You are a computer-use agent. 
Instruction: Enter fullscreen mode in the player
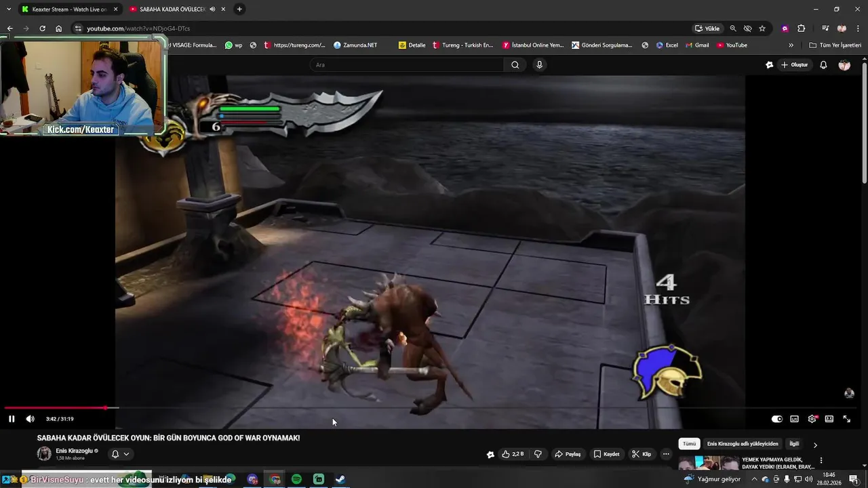point(846,419)
